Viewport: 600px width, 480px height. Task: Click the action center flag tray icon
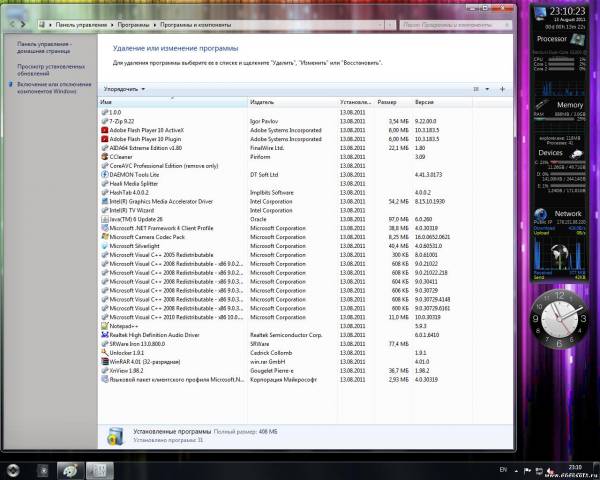click(x=527, y=471)
